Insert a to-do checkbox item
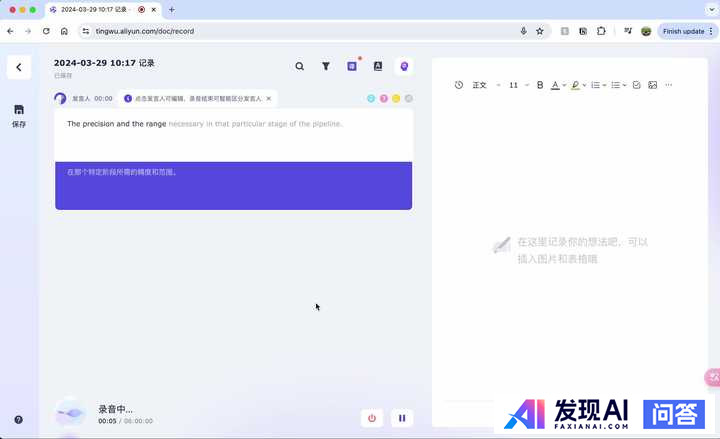 (636, 85)
